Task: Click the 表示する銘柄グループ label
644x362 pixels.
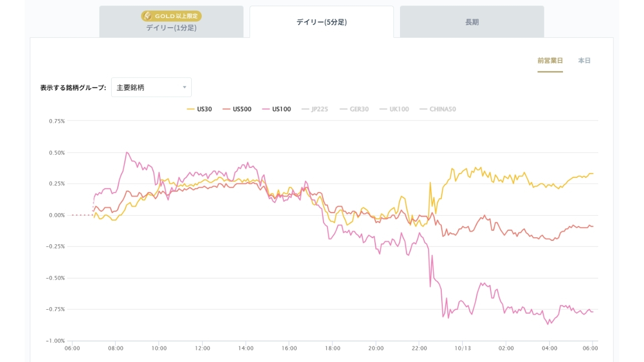Action: click(73, 87)
